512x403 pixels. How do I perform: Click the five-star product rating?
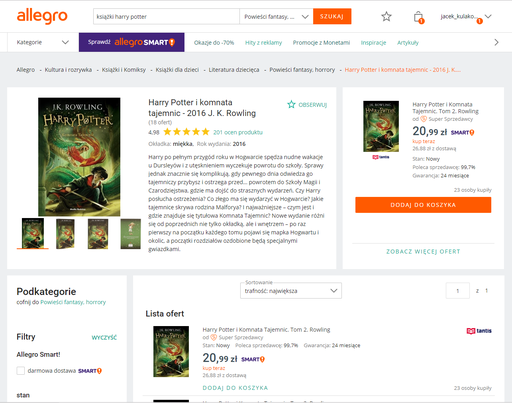tap(186, 132)
